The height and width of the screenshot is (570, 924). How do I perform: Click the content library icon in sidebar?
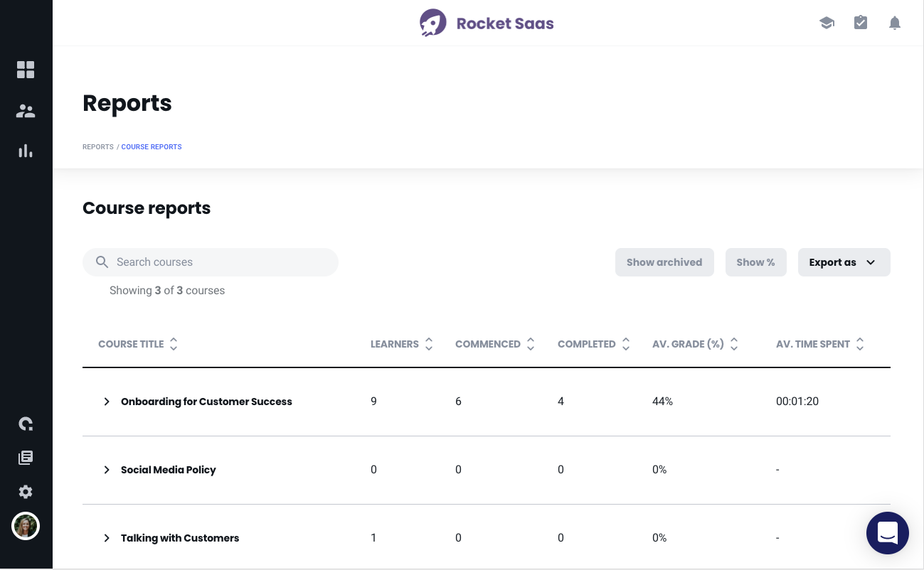26,458
